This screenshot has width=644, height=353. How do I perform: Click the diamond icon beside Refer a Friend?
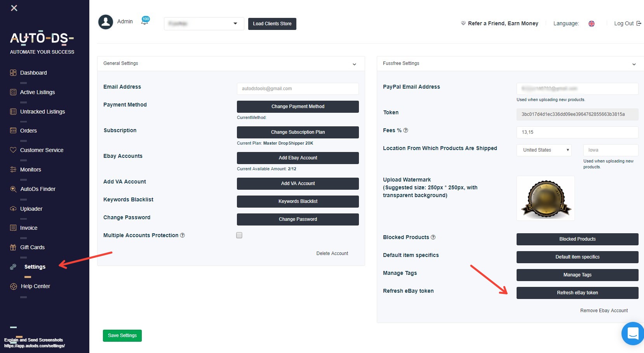coord(463,23)
